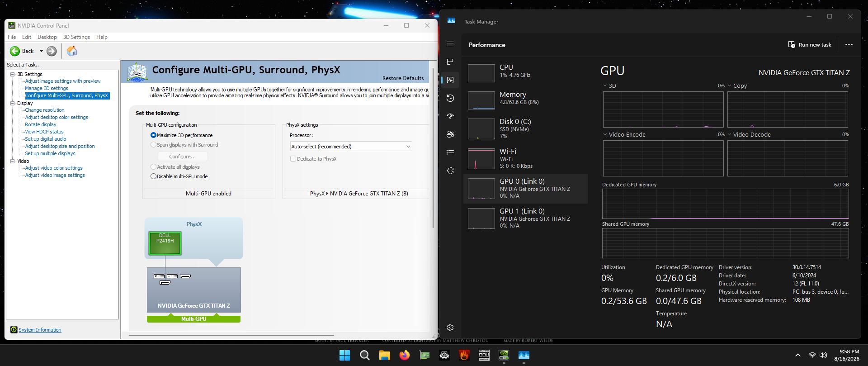Show hidden system tray icons chevron
Viewport: 868px width, 366px height.
[798, 355]
